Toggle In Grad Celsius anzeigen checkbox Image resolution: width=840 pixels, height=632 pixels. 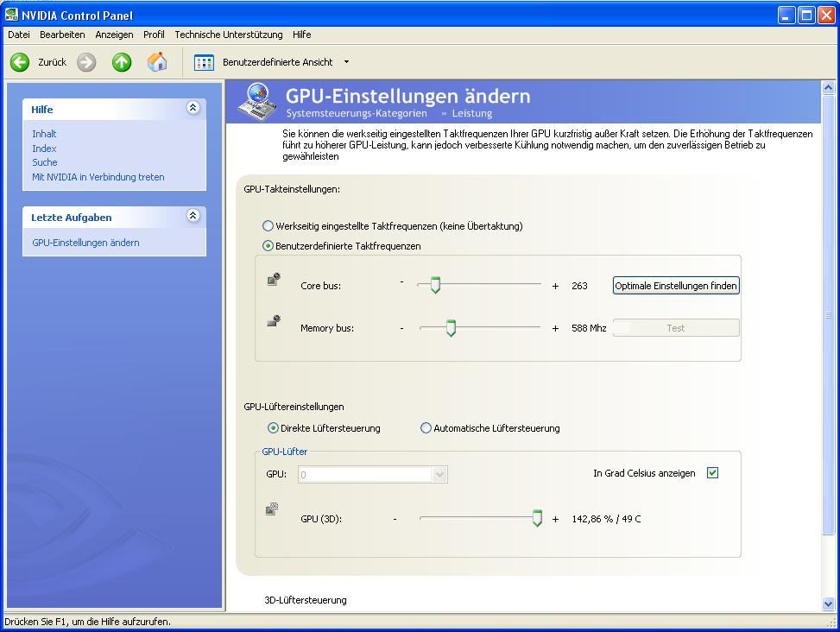[712, 473]
